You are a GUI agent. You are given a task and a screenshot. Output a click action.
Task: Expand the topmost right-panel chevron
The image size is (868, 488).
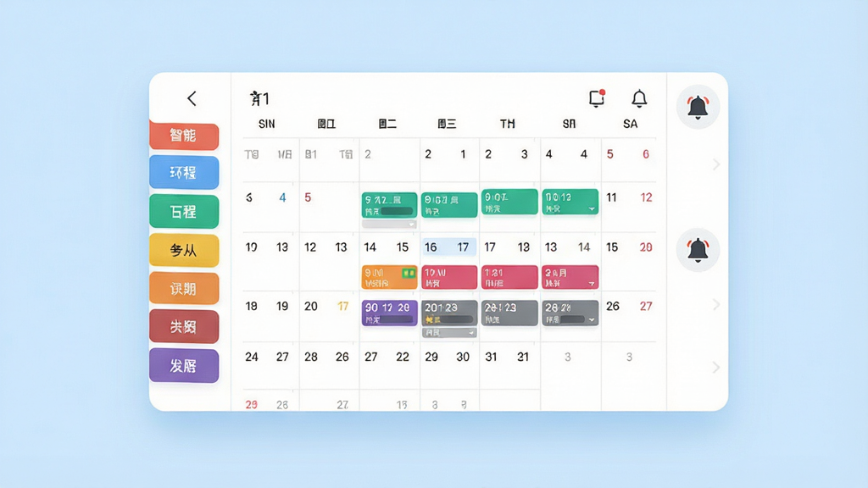coord(715,164)
